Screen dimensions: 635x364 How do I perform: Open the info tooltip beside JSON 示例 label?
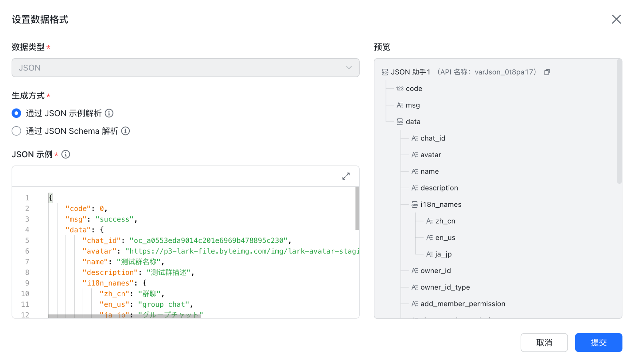pyautogui.click(x=66, y=154)
